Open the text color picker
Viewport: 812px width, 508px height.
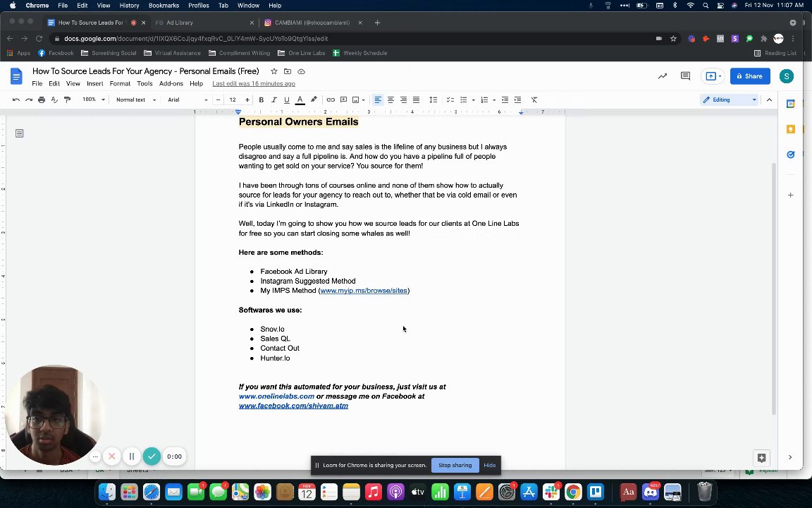pos(300,99)
